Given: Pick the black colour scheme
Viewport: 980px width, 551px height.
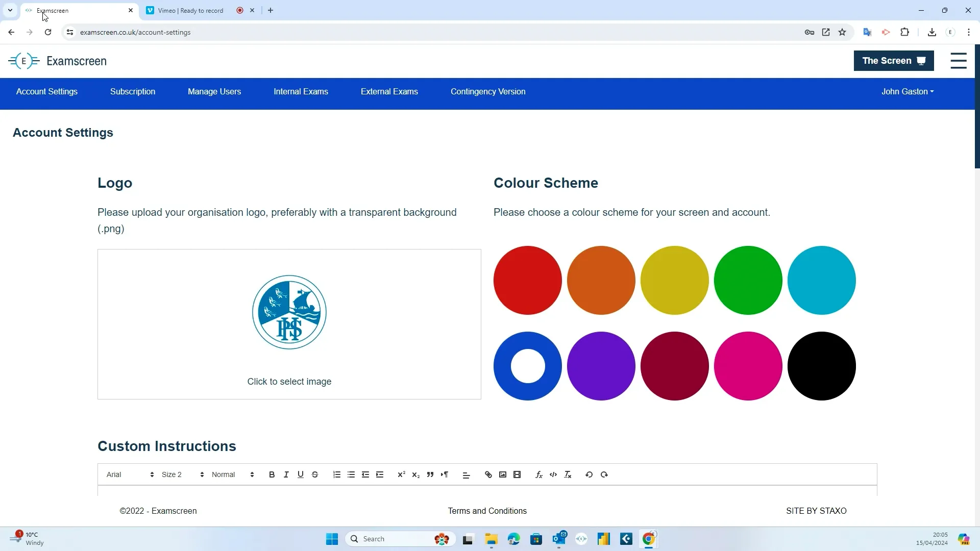Looking at the screenshot, I should [822, 366].
